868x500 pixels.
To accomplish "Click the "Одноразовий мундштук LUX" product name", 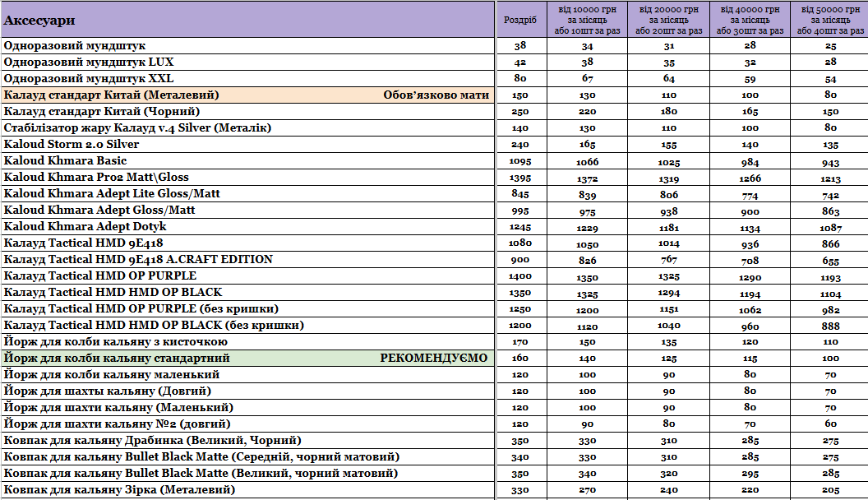I will (89, 62).
